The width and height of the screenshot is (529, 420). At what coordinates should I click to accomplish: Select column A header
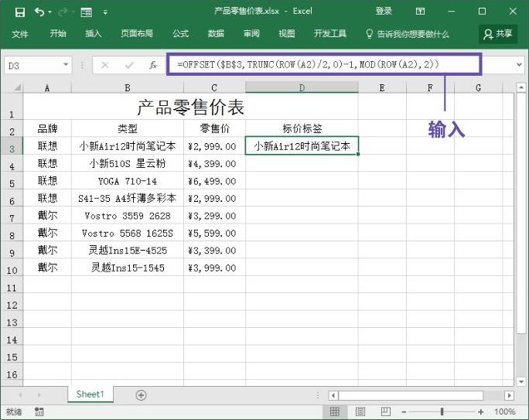click(x=47, y=88)
